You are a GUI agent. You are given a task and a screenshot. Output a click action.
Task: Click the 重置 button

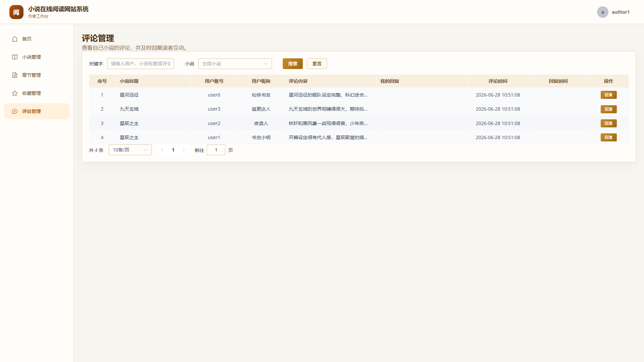click(317, 64)
